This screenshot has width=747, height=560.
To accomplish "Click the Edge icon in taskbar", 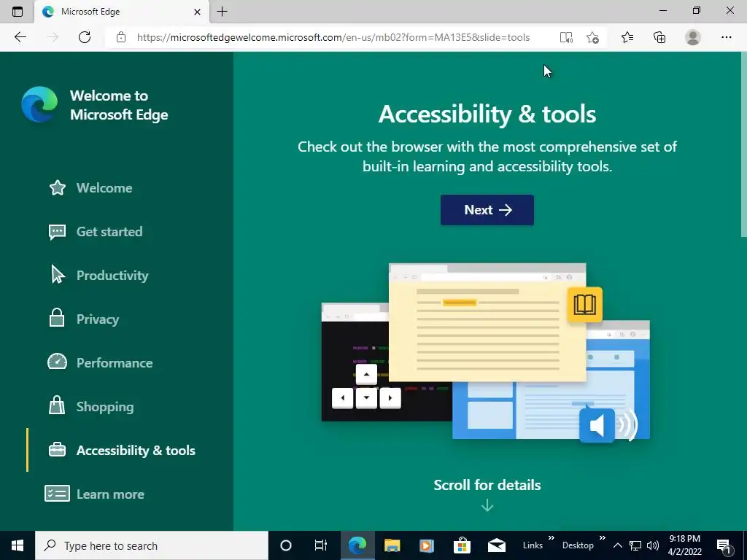I will pos(357,545).
